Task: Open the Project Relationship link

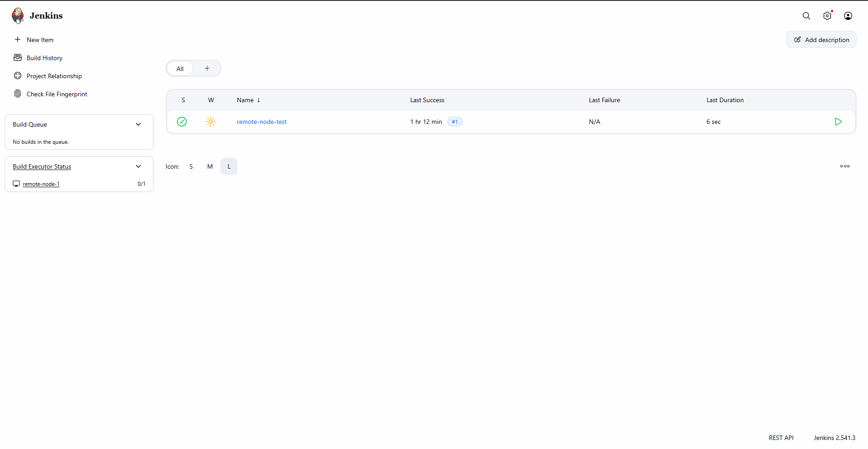Action: pos(54,76)
